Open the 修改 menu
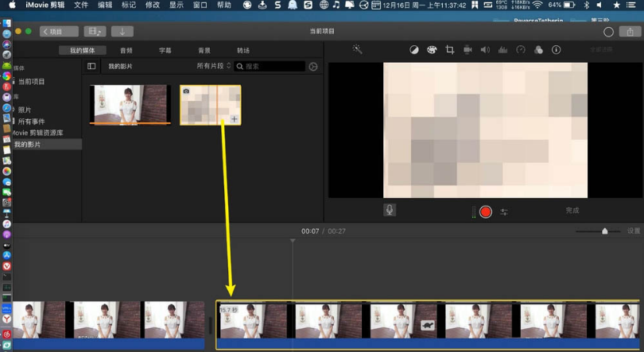644x352 pixels. tap(153, 5)
